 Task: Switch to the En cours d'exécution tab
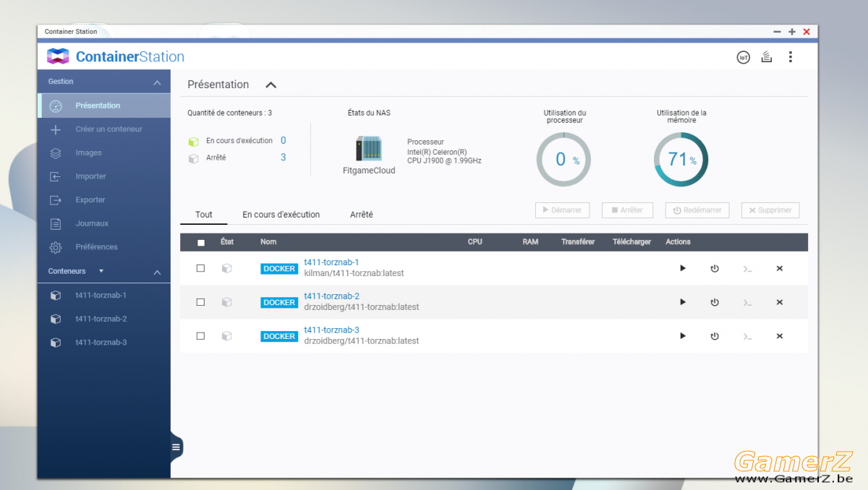281,215
